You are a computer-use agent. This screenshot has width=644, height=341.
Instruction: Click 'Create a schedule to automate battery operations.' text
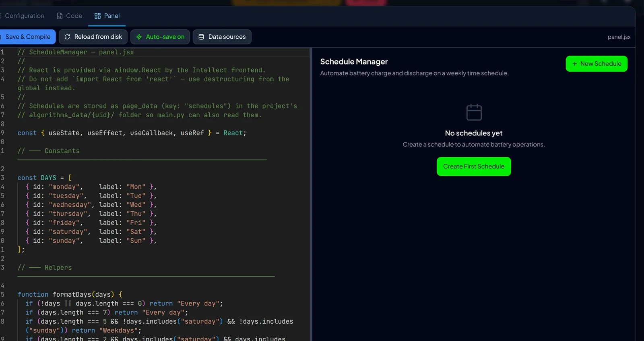(474, 145)
